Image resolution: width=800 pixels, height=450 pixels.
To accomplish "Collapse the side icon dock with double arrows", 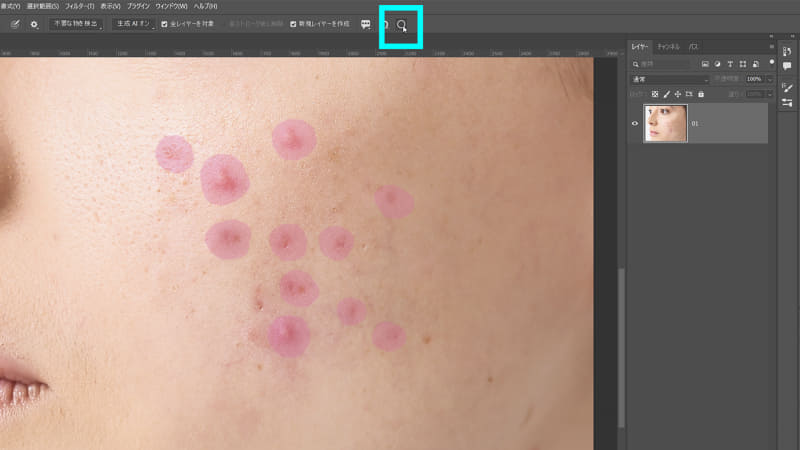I will tap(792, 36).
